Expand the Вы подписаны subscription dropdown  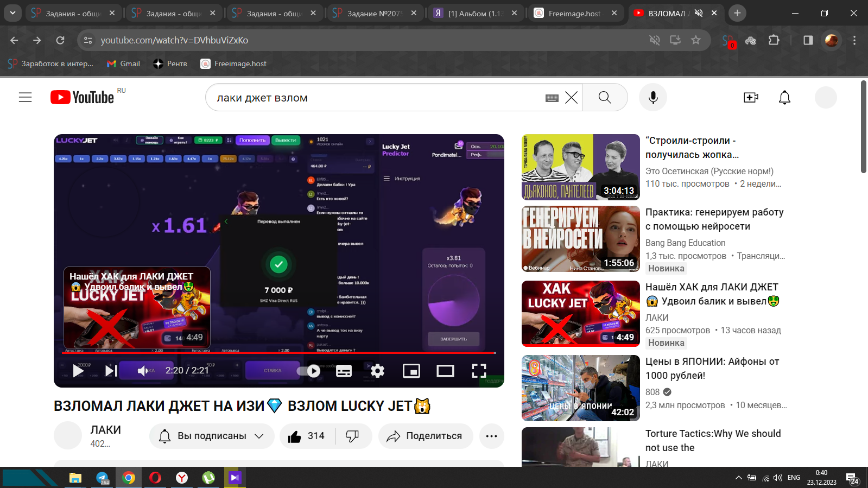click(212, 436)
